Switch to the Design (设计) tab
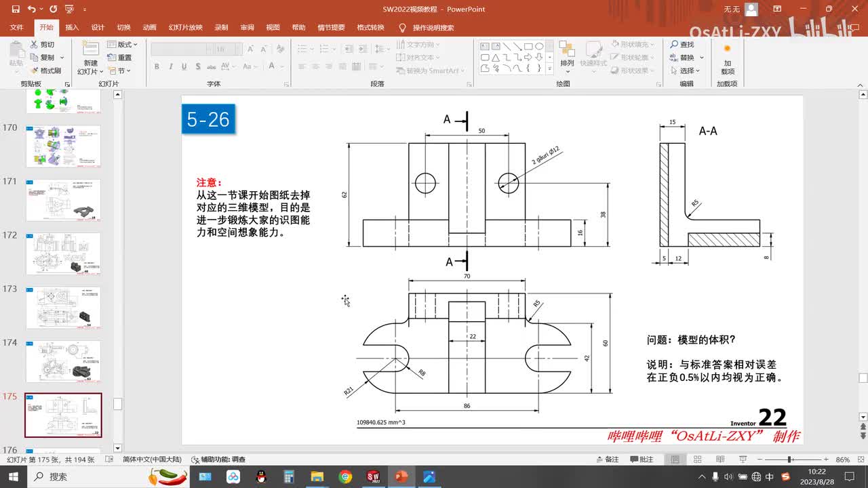868x488 pixels. point(98,28)
